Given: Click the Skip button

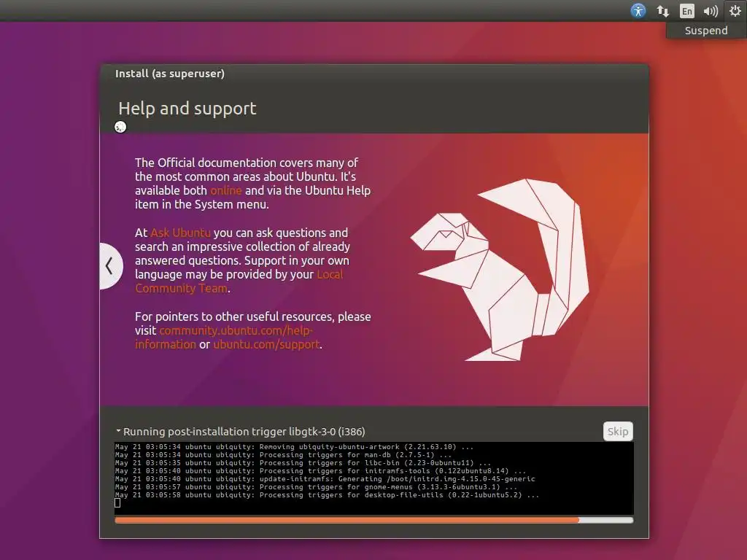Looking at the screenshot, I should click(x=618, y=432).
